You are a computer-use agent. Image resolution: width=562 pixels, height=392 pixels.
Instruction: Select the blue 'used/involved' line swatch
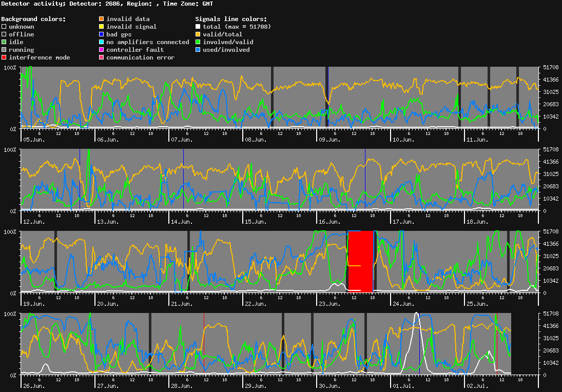coord(198,50)
